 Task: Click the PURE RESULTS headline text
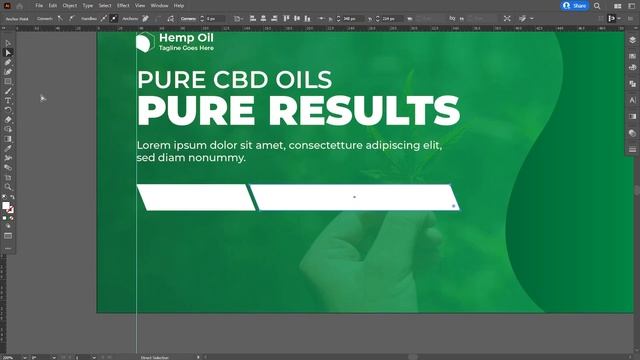[298, 111]
